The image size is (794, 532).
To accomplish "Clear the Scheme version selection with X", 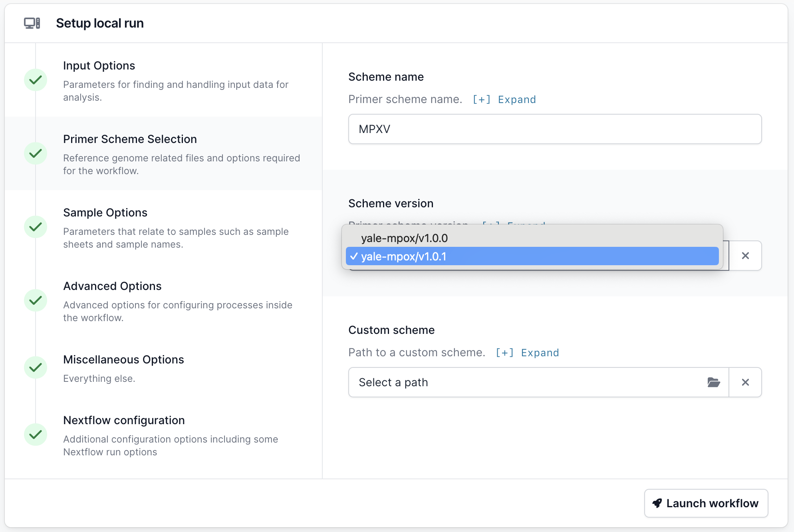I will [745, 256].
